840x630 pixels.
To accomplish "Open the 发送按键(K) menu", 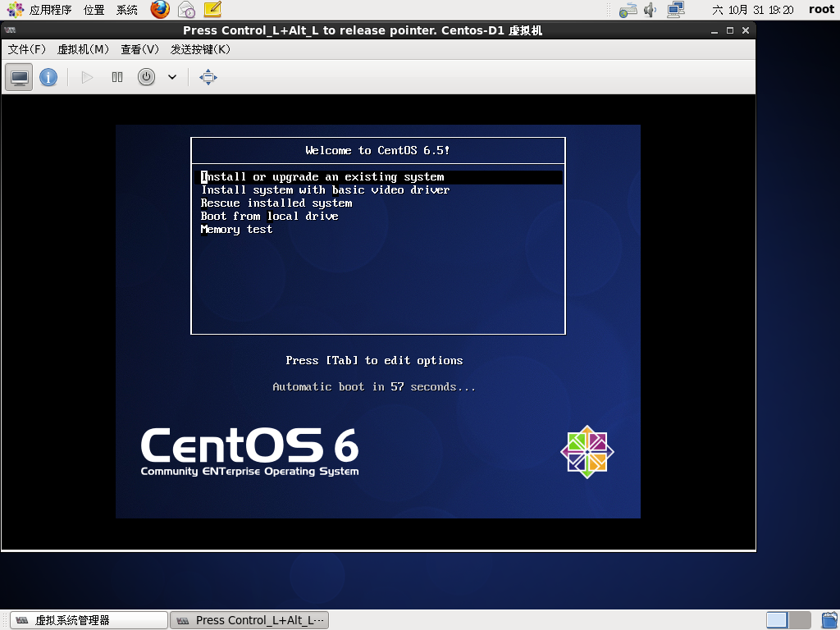I will pos(200,49).
